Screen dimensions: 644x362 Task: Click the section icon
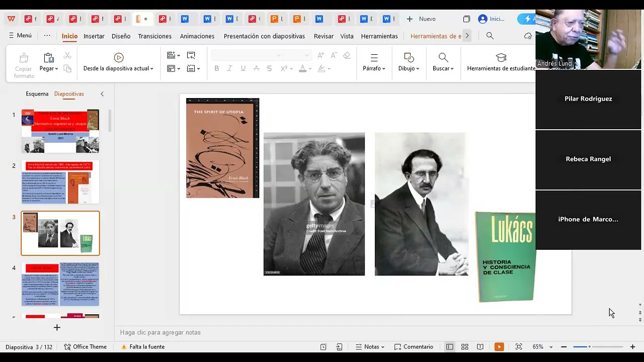point(191,68)
